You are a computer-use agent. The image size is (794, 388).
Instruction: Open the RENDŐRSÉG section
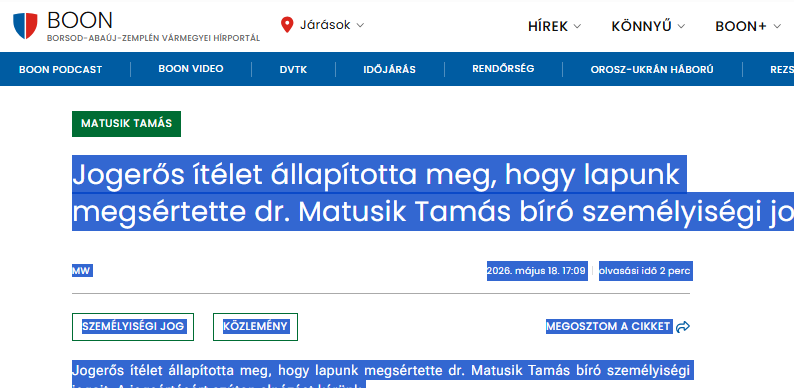tap(503, 69)
